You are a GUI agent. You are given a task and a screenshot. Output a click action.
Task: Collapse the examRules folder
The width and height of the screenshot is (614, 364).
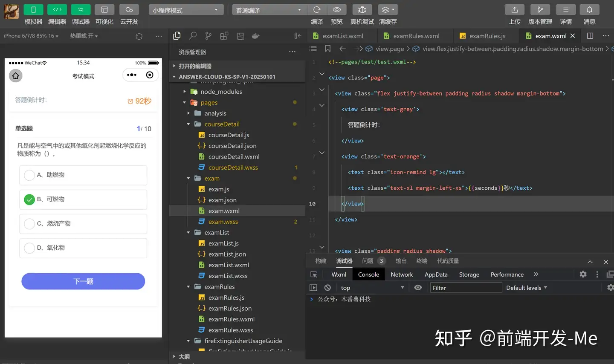tap(188, 287)
